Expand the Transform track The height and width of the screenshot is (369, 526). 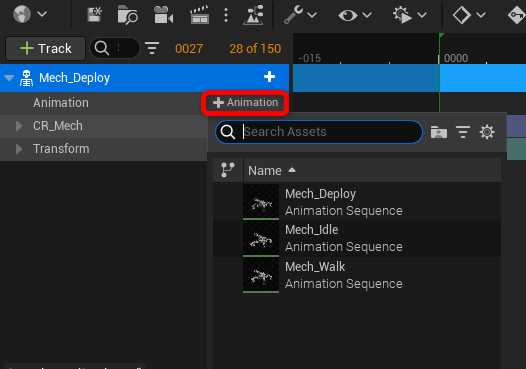click(19, 149)
